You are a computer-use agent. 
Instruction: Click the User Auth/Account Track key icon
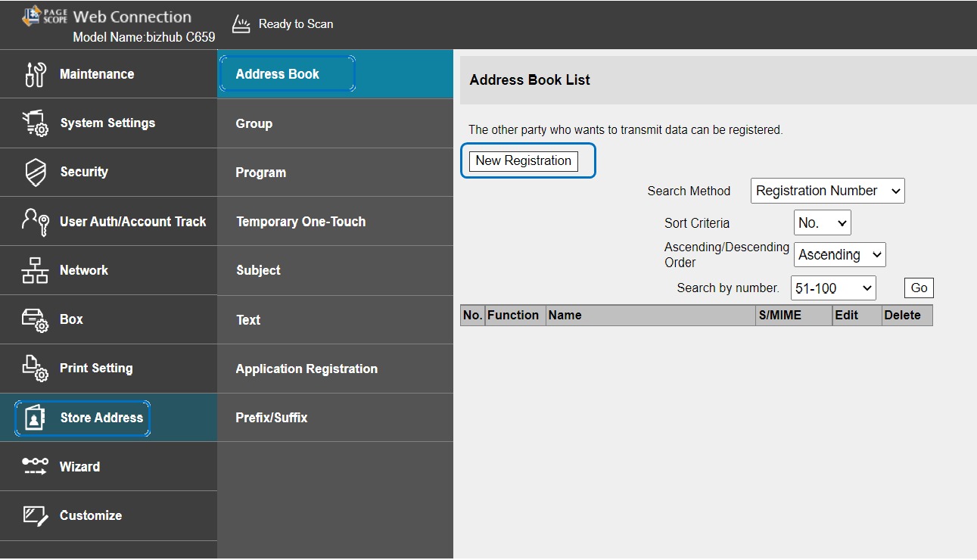36,222
